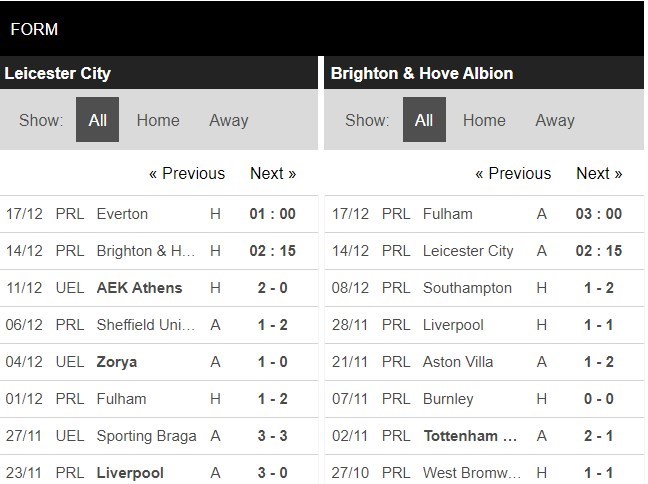Show Leicester City Away matches

[228, 120]
